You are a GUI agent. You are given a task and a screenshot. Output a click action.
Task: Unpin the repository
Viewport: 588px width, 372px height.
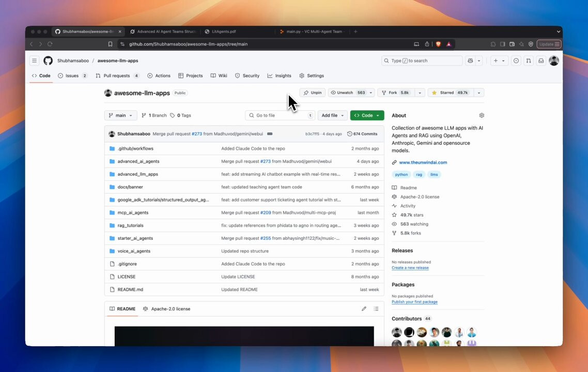[x=313, y=92]
